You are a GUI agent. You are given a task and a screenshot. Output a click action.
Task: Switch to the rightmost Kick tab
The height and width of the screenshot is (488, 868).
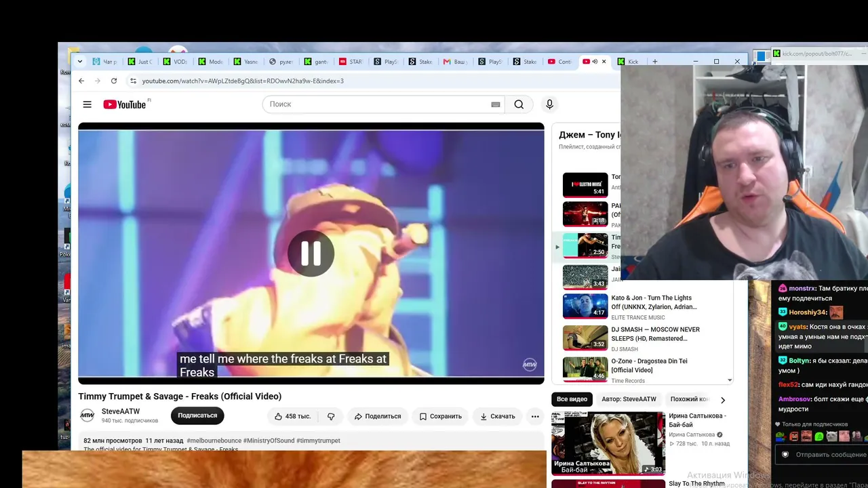tap(629, 62)
